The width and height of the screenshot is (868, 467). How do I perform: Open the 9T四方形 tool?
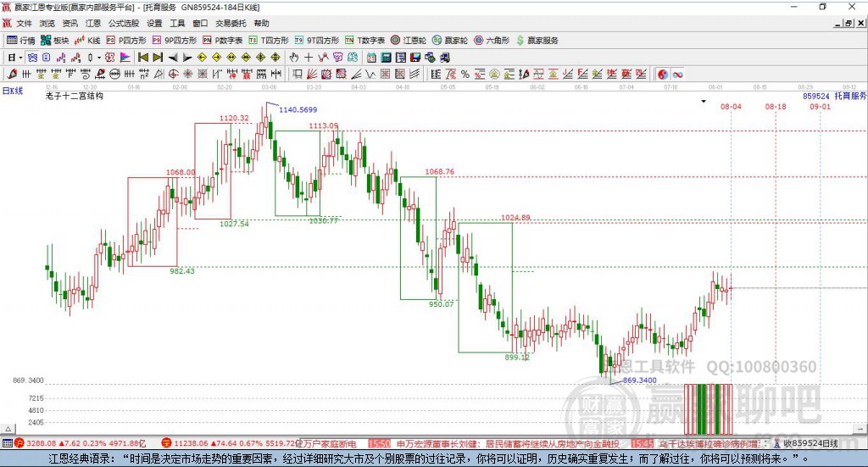click(x=317, y=41)
